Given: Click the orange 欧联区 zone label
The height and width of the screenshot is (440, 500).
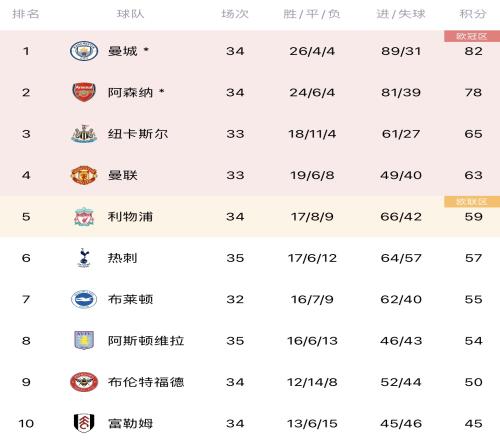Looking at the screenshot, I should coord(472,202).
